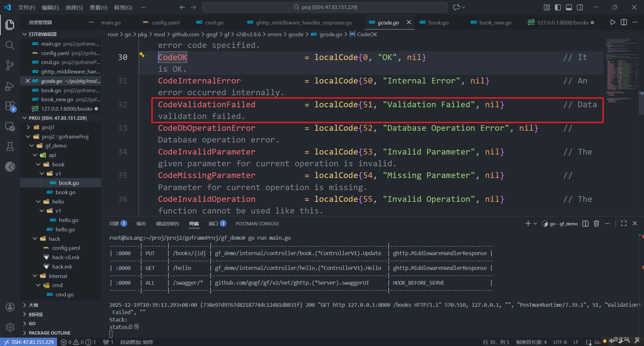Screen dimensions: 644x346
Task: Click the command center search box
Action: click(x=325, y=7)
